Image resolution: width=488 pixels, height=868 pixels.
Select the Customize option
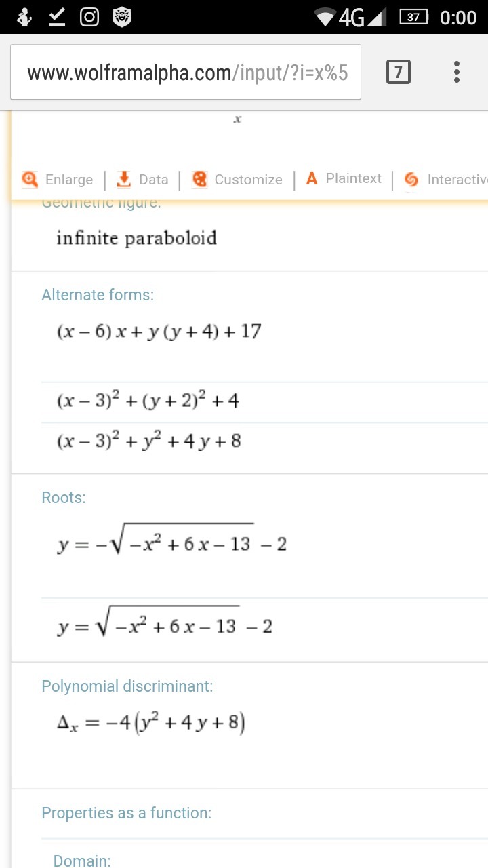[248, 180]
